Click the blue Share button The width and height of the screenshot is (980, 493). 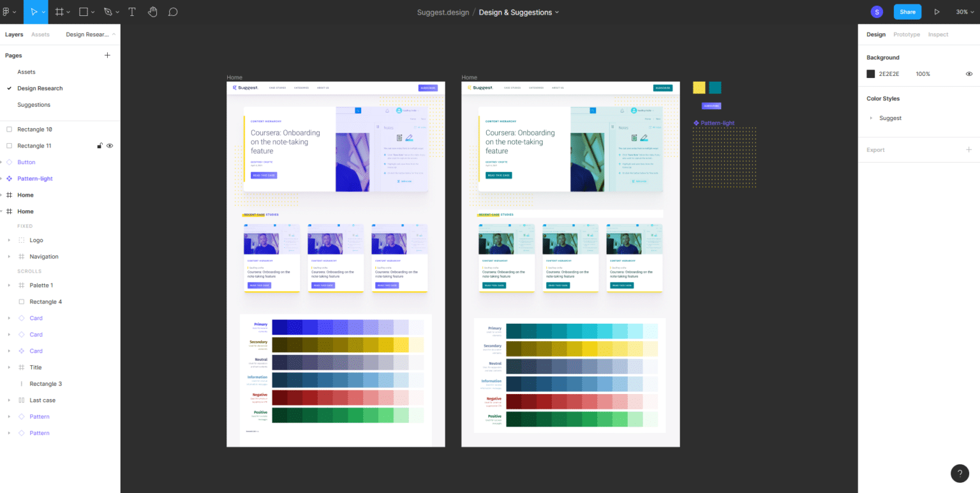[x=907, y=12]
